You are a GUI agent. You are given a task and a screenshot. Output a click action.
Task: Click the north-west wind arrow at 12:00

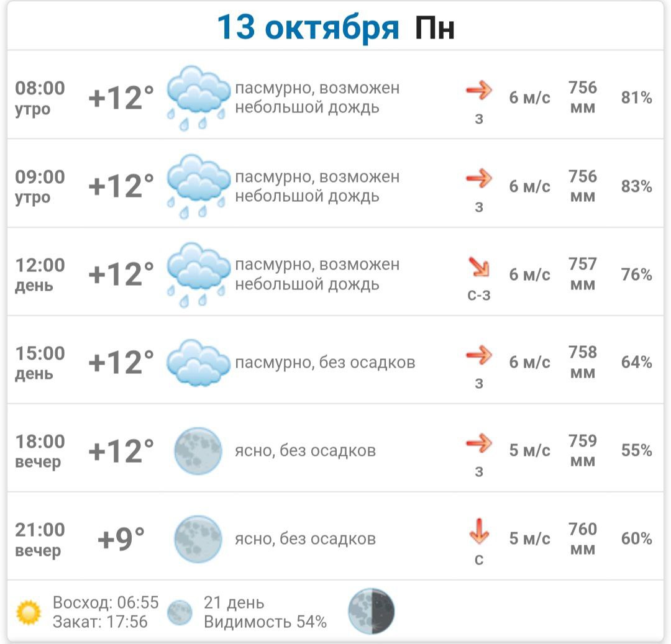478,268
